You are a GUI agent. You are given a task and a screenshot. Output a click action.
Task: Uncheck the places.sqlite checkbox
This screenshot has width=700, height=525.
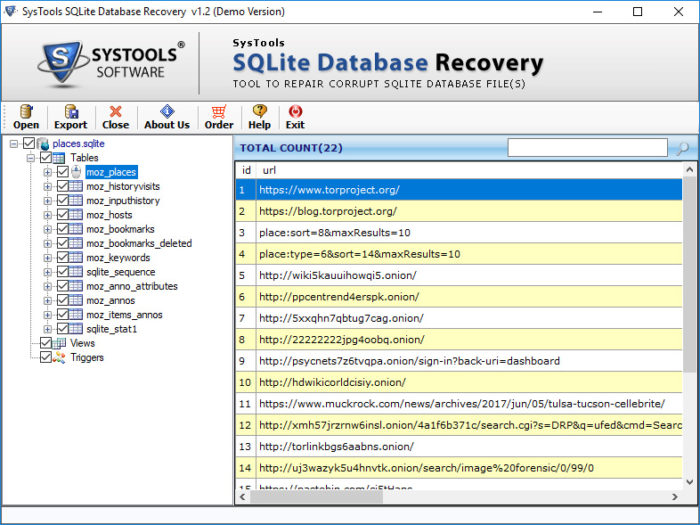[29, 143]
